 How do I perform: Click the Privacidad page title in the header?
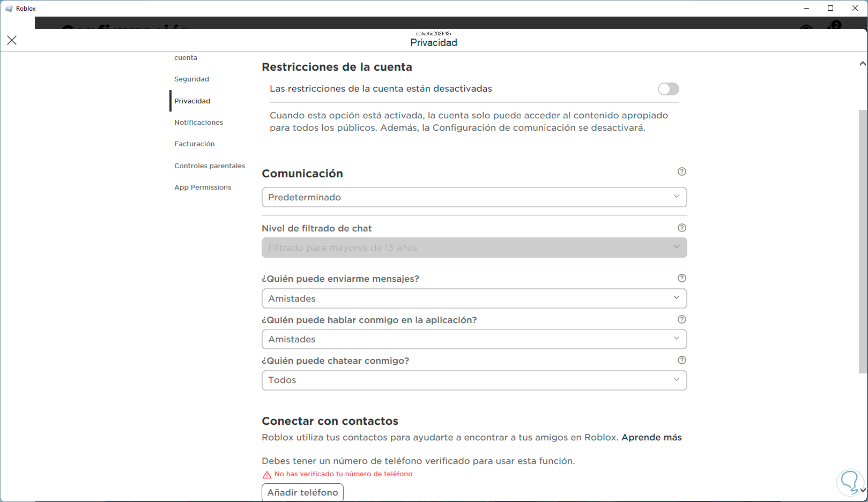[x=434, y=43]
